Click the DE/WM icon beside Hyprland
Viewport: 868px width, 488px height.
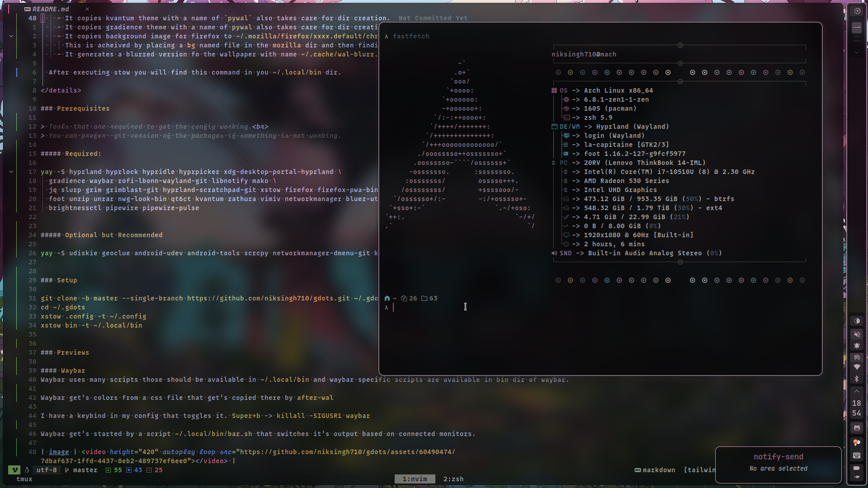[x=554, y=127]
